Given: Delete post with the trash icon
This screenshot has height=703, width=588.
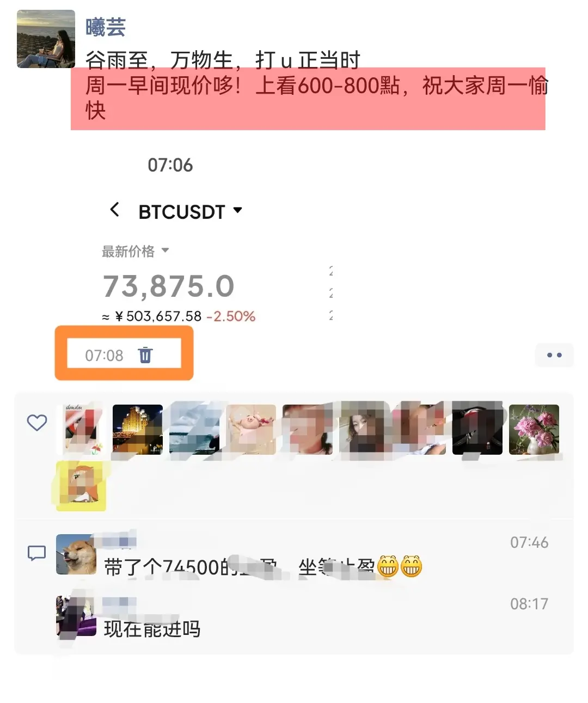Looking at the screenshot, I should click(x=145, y=355).
